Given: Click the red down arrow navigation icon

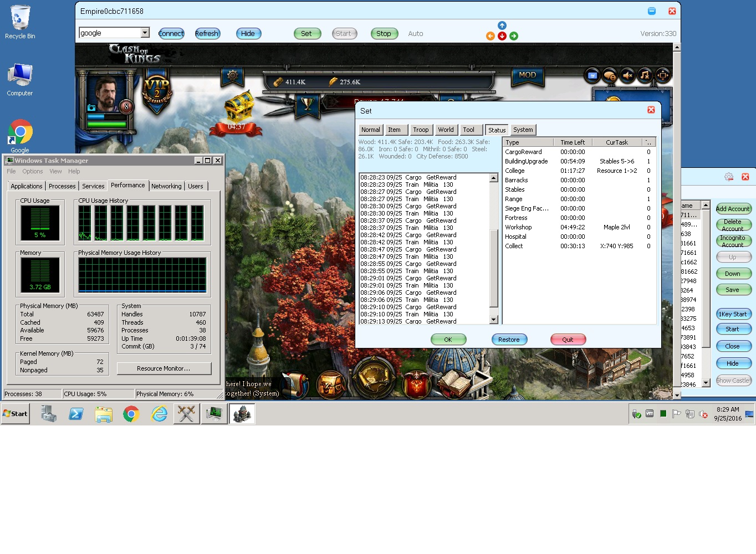Looking at the screenshot, I should pyautogui.click(x=502, y=36).
